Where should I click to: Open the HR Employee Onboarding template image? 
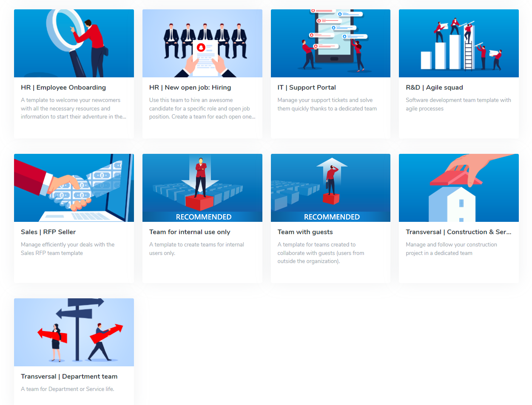(x=74, y=43)
